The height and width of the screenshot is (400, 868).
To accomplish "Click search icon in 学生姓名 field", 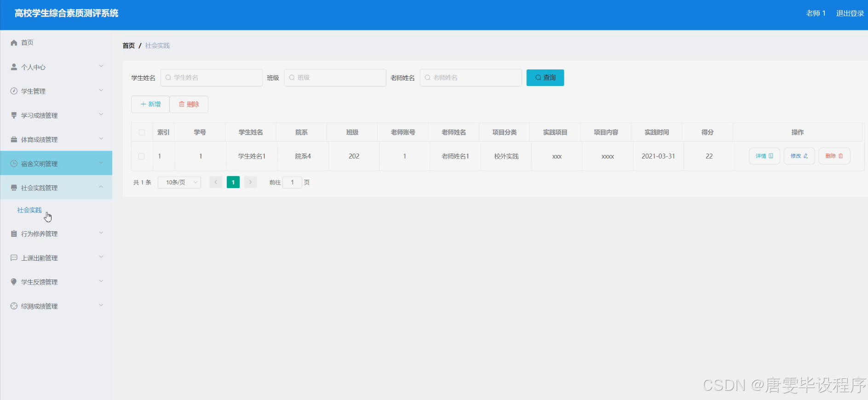I will pos(168,78).
